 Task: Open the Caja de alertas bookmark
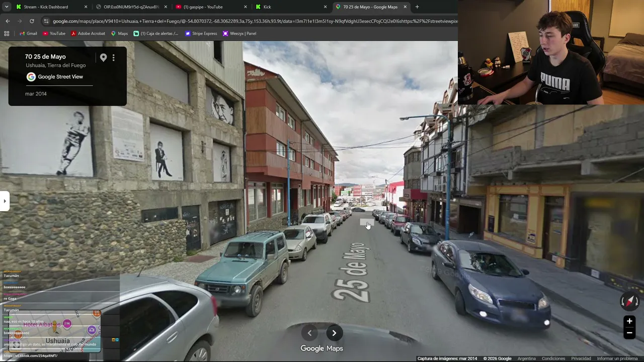pos(156,34)
